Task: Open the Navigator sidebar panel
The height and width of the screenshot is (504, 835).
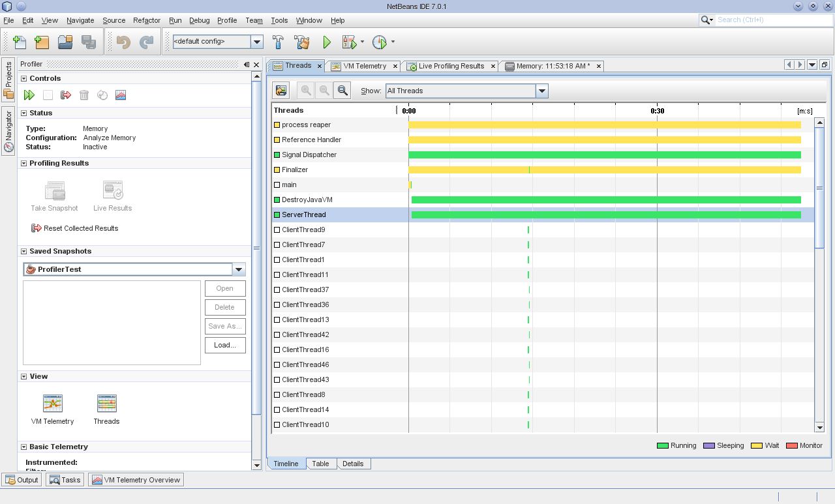Action: coord(8,131)
